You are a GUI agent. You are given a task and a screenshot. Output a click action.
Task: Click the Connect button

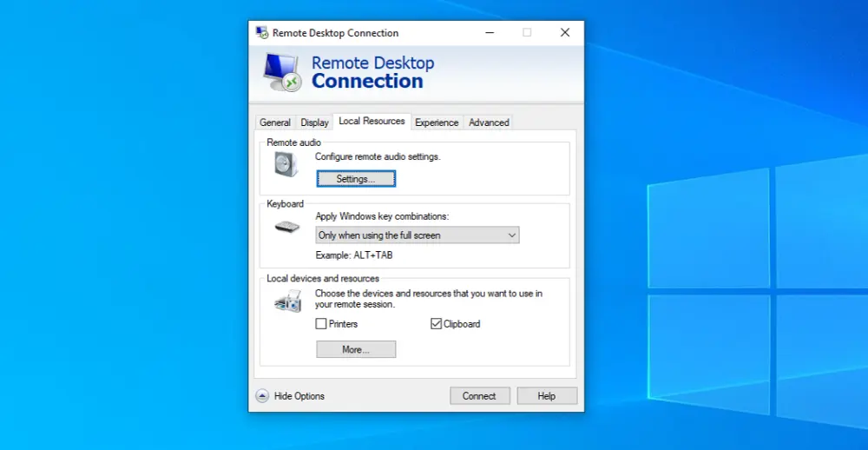pyautogui.click(x=479, y=395)
